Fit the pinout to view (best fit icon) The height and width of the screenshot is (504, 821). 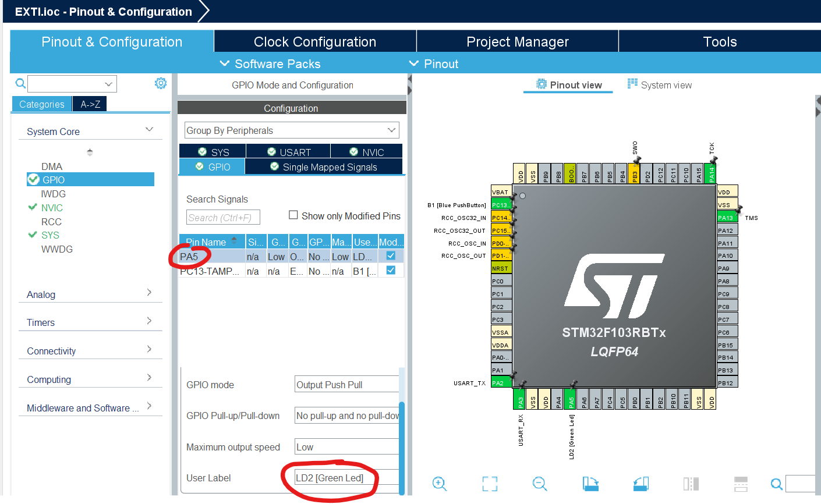(x=490, y=484)
